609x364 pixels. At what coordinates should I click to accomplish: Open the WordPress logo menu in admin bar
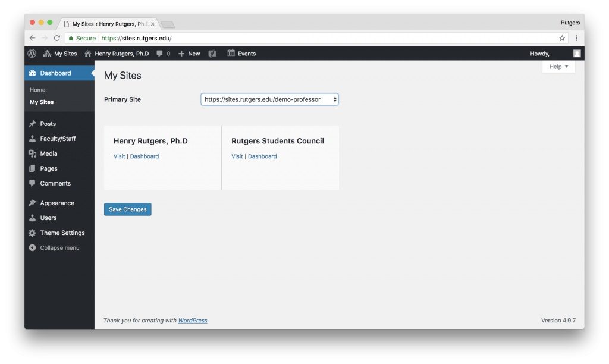coord(32,54)
